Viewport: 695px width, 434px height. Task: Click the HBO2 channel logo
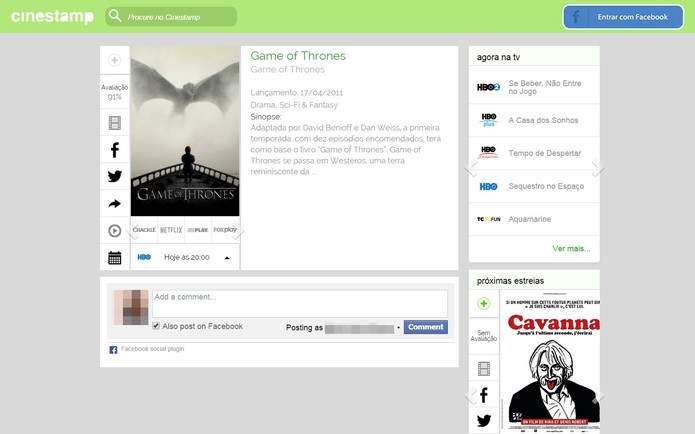488,87
